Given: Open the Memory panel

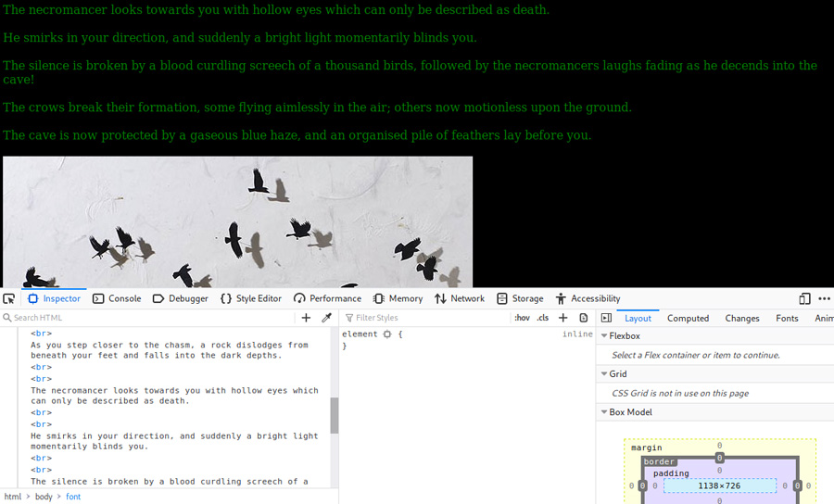Looking at the screenshot, I should pos(398,298).
